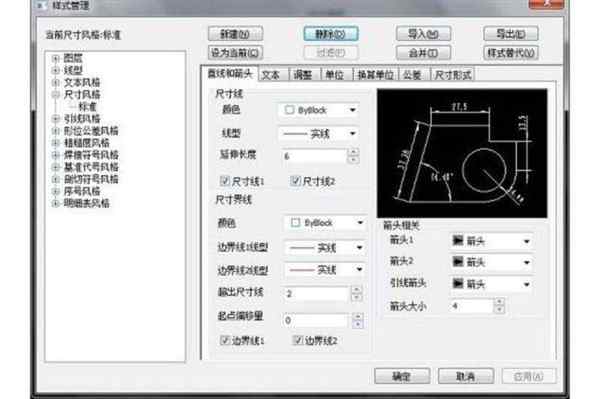
Task: Click the 起点偏移量 value field
Action: (x=316, y=320)
